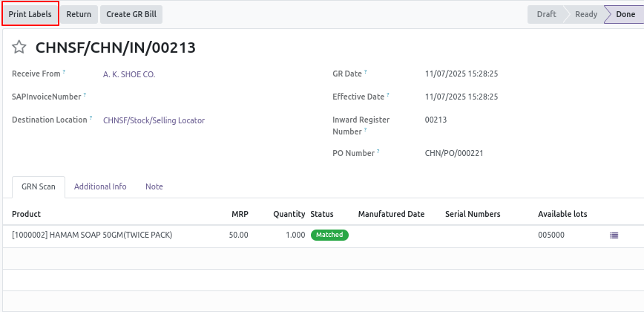Viewport: 644px width, 312px height.
Task: Show the Receive From help tooltip
Action: (64, 71)
